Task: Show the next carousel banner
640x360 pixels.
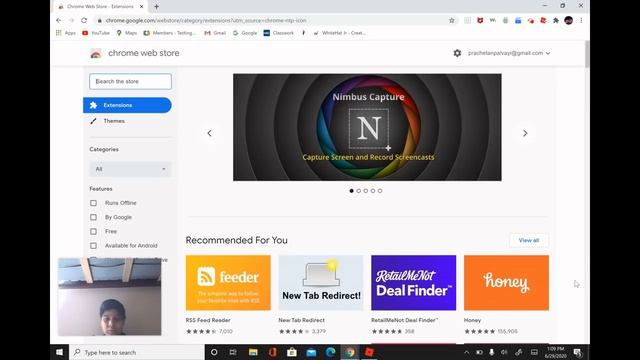Action: [x=525, y=133]
